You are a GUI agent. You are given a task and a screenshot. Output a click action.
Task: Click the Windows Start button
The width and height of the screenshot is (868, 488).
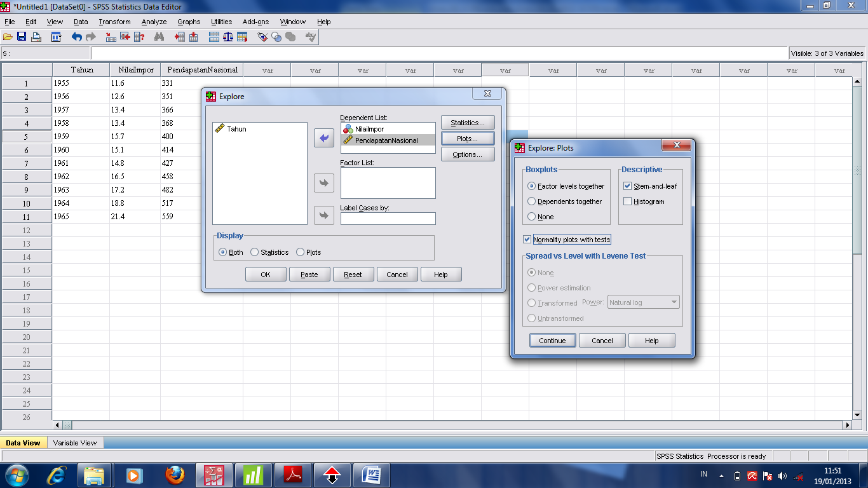point(17,475)
